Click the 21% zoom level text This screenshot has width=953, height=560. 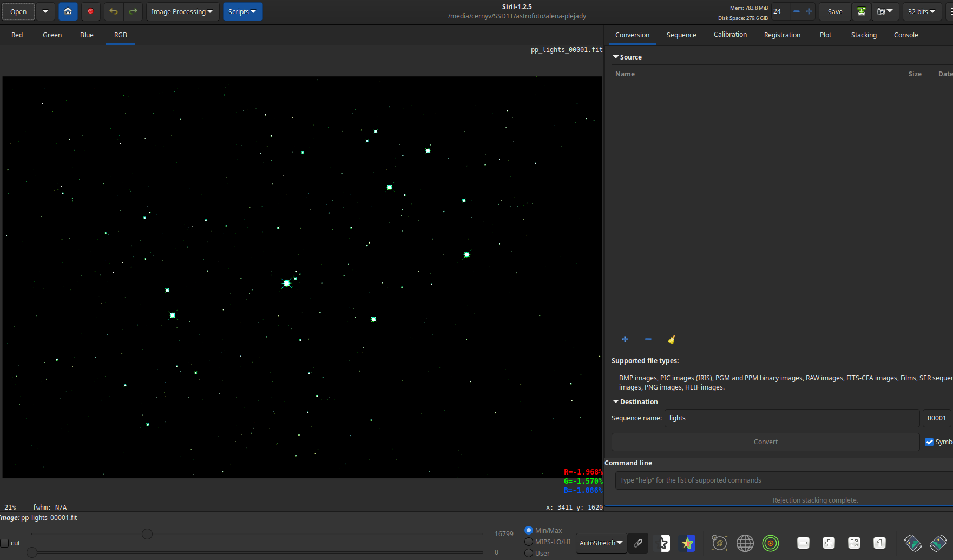10,508
